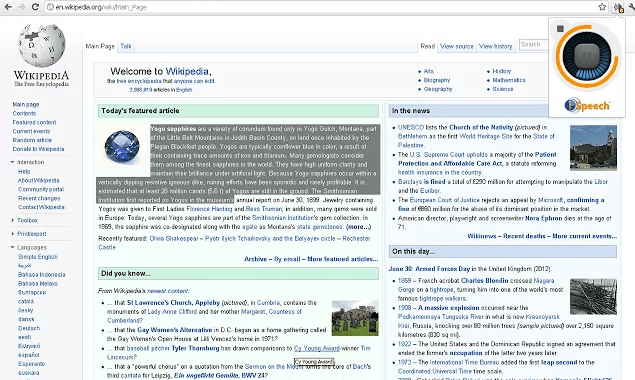635x380 pixels.
Task: Switch to the Talk tab
Action: click(x=126, y=46)
